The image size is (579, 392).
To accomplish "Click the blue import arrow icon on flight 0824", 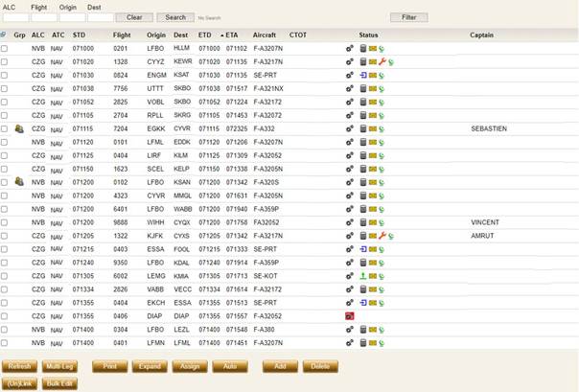I will pos(363,76).
